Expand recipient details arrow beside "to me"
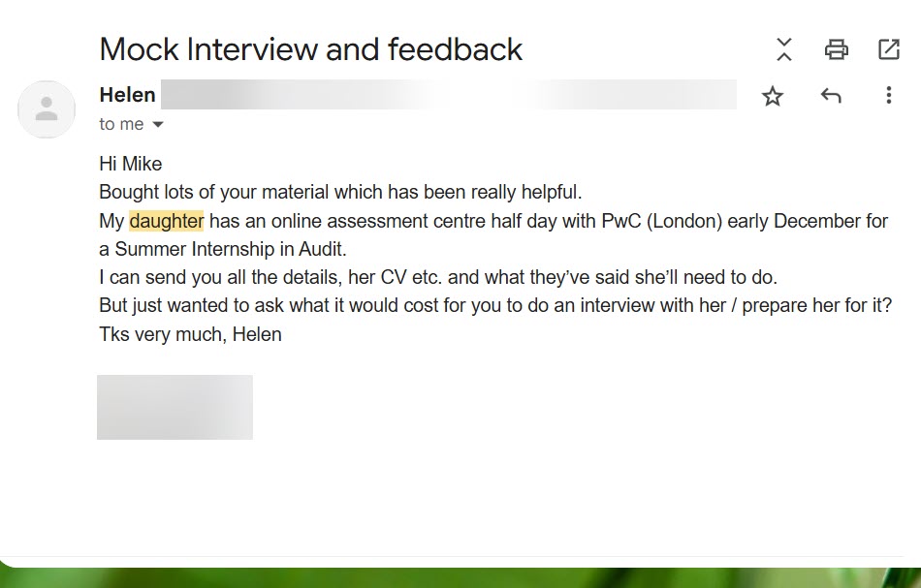Screen dimensions: 921x588 point(158,125)
